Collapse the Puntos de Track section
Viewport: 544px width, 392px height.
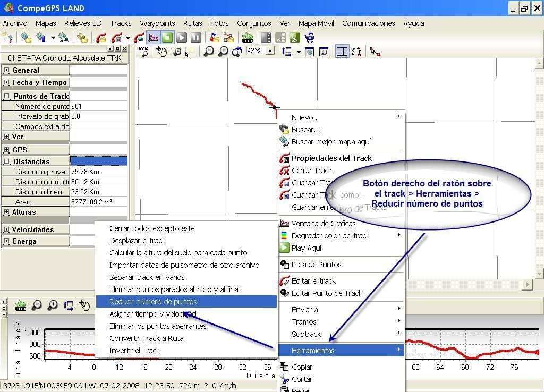tap(6, 96)
